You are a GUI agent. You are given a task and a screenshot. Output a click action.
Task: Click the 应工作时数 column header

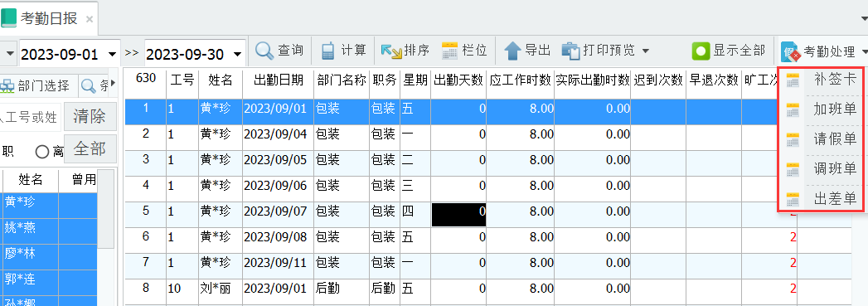click(x=521, y=80)
